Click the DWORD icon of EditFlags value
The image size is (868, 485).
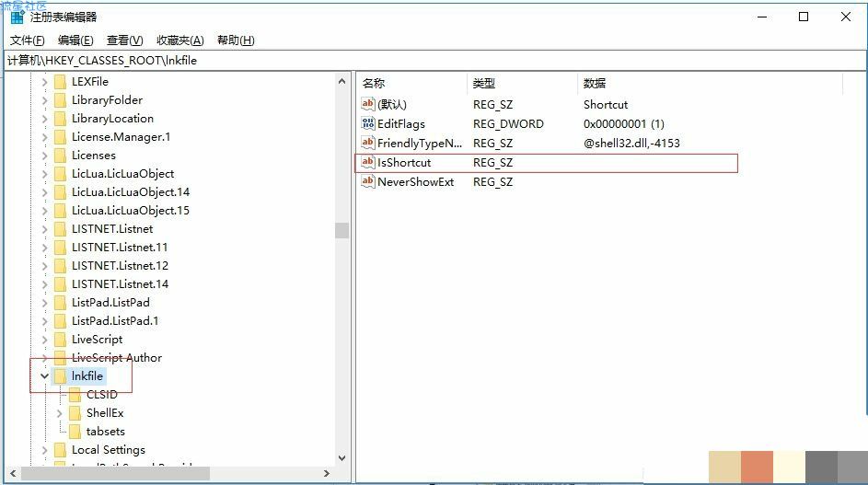click(x=368, y=123)
